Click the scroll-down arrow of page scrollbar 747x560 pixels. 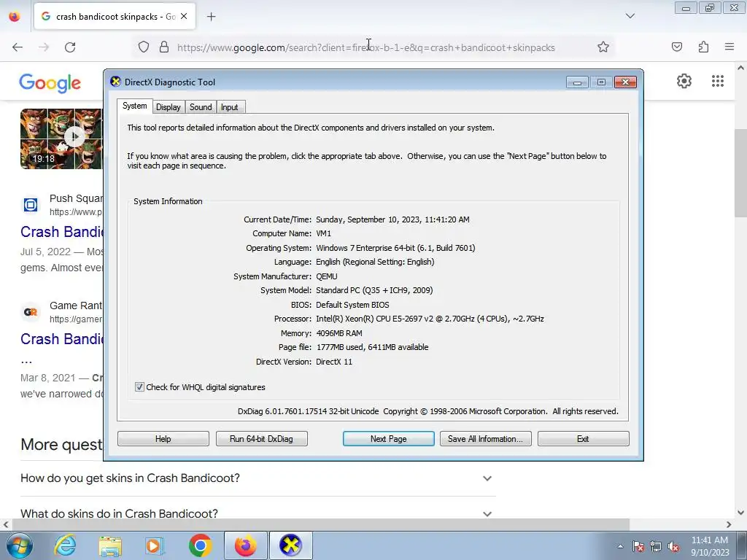[740, 513]
